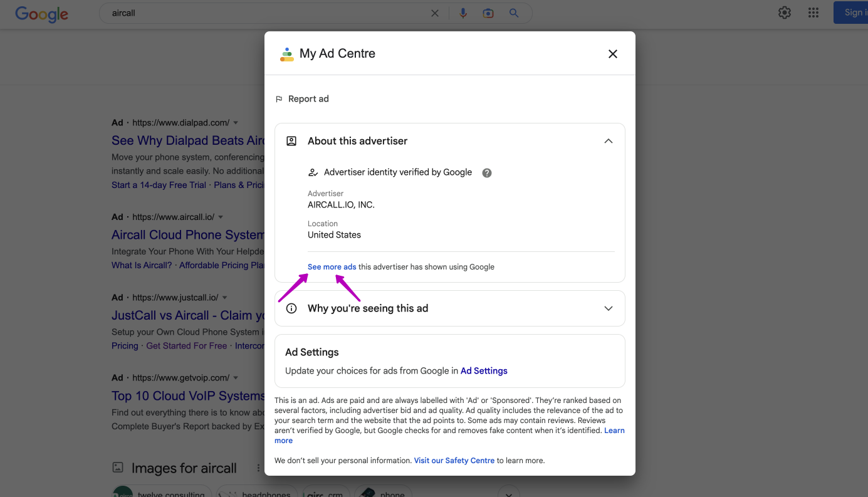The image size is (868, 497).
Task: Click the Report ad flag icon
Action: point(279,99)
